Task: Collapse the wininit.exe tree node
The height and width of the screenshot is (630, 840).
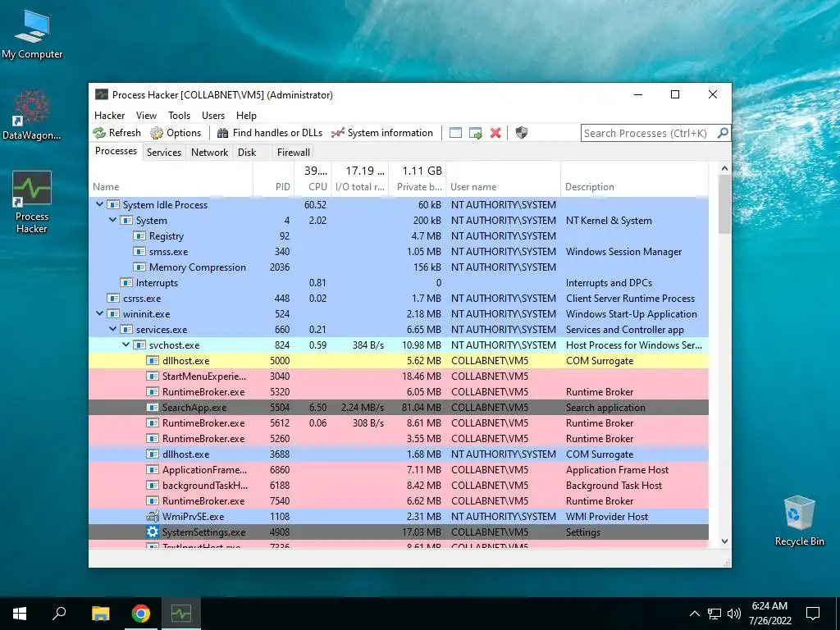Action: pos(99,314)
